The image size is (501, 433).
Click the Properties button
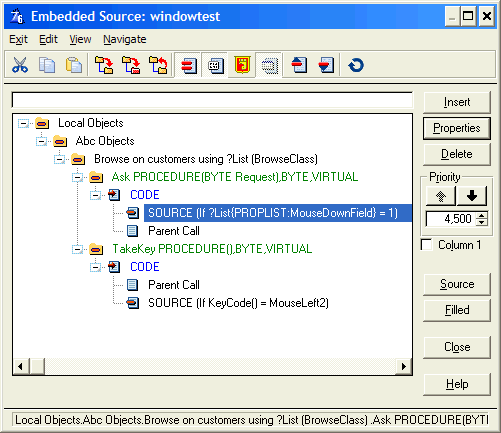(457, 128)
